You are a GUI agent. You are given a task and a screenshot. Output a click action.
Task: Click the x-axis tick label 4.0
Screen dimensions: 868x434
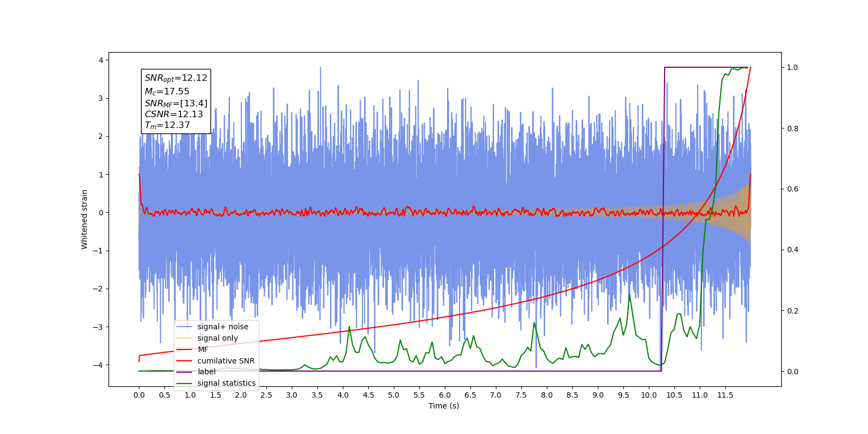[x=343, y=395]
